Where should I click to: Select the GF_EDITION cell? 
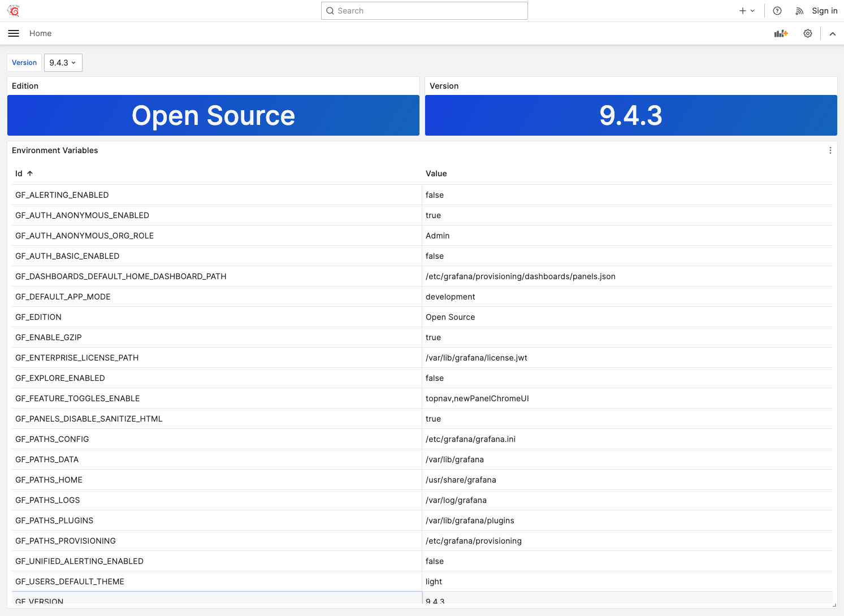tap(217, 317)
